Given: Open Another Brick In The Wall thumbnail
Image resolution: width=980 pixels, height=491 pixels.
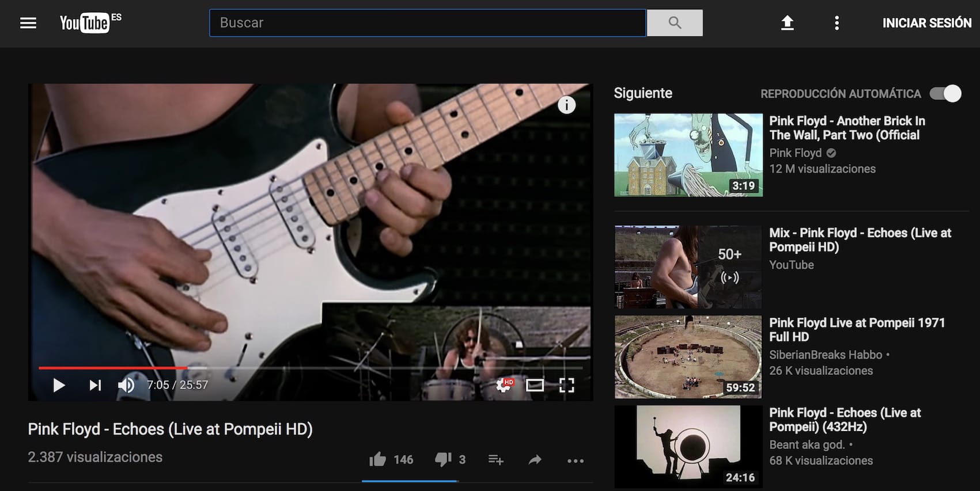Looking at the screenshot, I should [688, 155].
